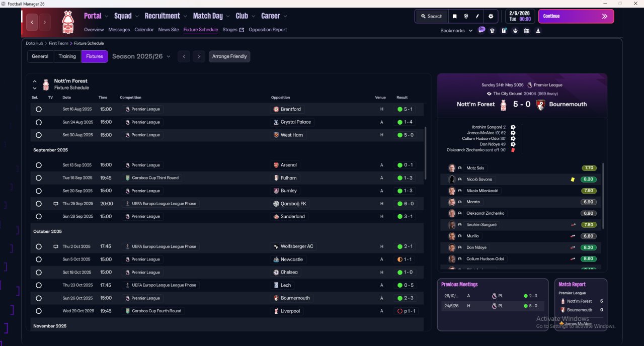Click the goal ball icon beside James McAtee
This screenshot has height=346, width=644.
click(x=513, y=133)
